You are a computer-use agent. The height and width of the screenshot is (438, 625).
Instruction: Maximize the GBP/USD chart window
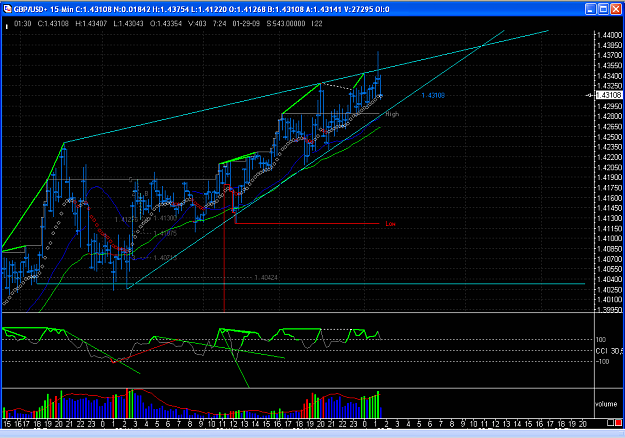pos(604,9)
